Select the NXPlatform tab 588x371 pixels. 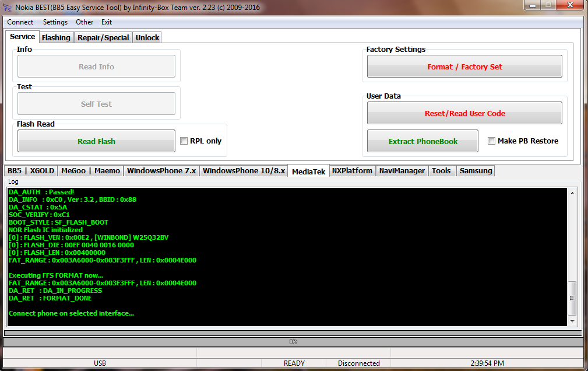point(352,171)
